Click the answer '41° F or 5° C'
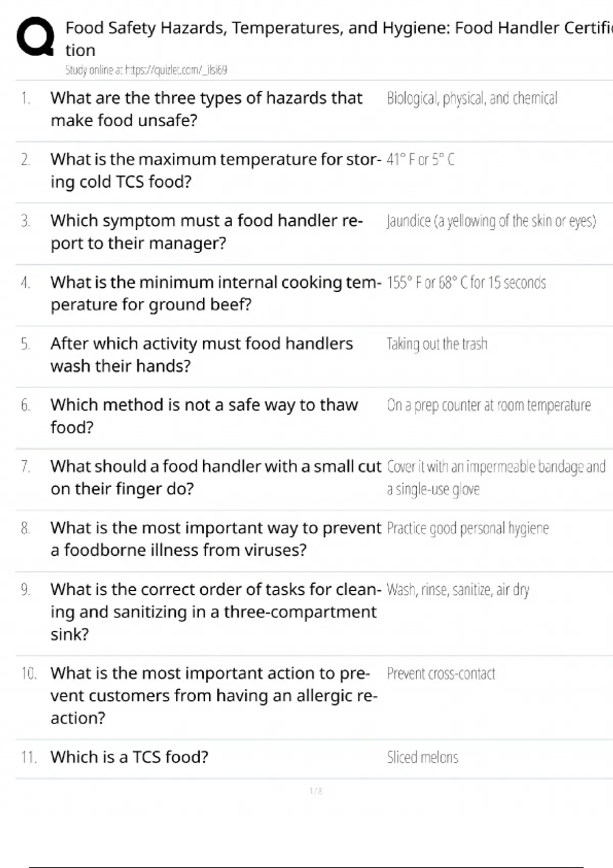 [420, 160]
